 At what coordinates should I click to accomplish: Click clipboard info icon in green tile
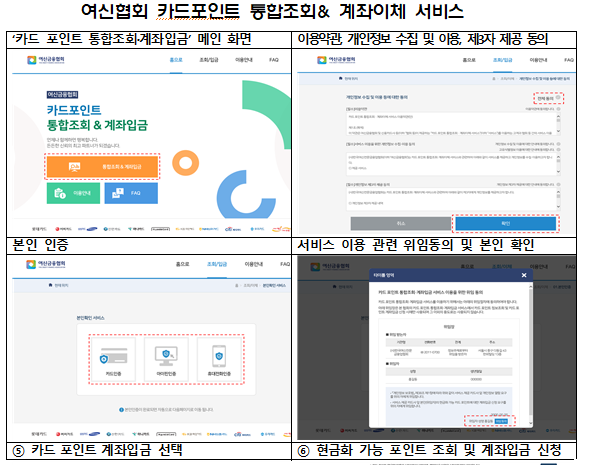point(60,193)
